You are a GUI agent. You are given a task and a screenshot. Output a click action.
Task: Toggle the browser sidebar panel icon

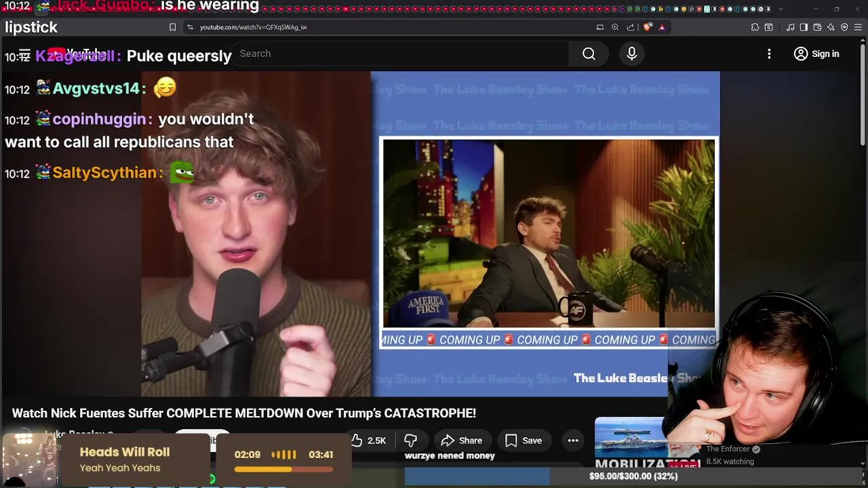pyautogui.click(x=804, y=27)
